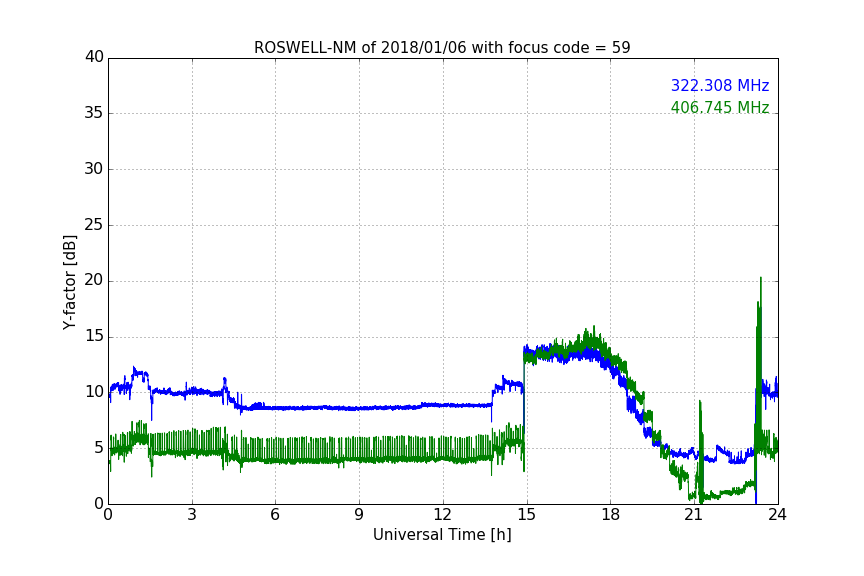The height and width of the screenshot is (576, 864).
Task: Click the y-axis tick label '25'
Action: 94,225
